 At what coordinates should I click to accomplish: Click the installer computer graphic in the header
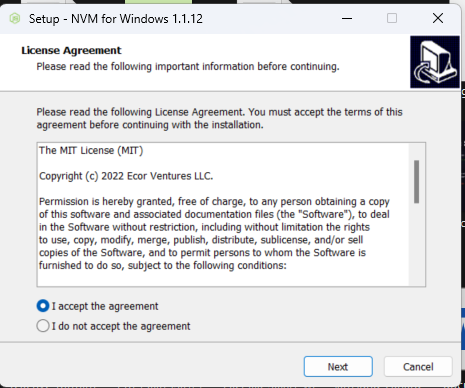click(x=435, y=62)
